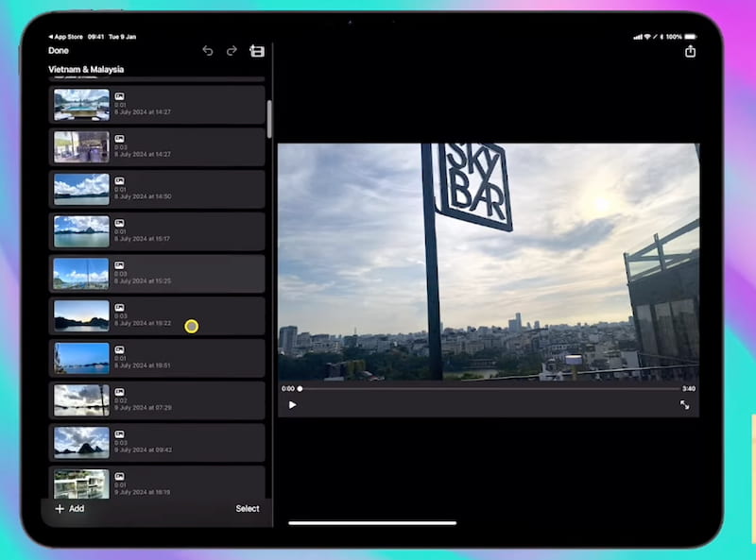Tap the plus icon next to Add
Image resolution: width=756 pixels, height=560 pixels.
[x=60, y=509]
